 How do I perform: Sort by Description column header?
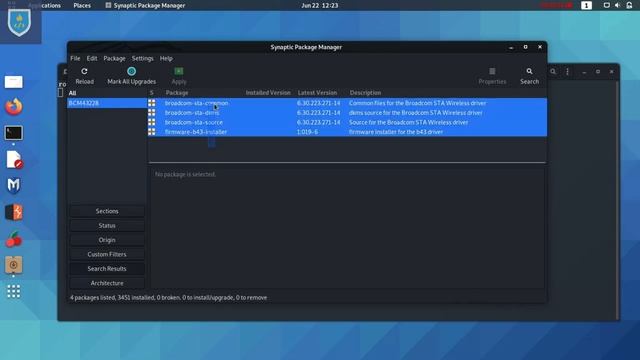[365, 93]
